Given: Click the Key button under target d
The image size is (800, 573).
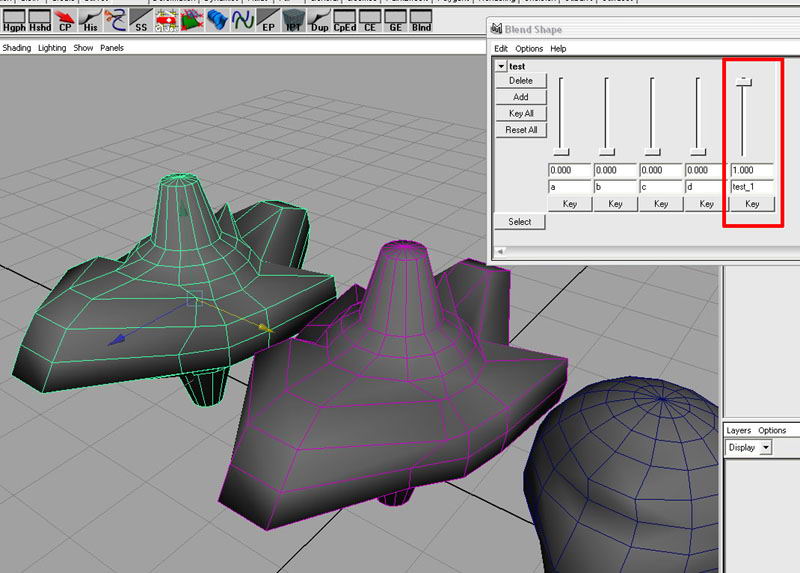Looking at the screenshot, I should (x=706, y=204).
